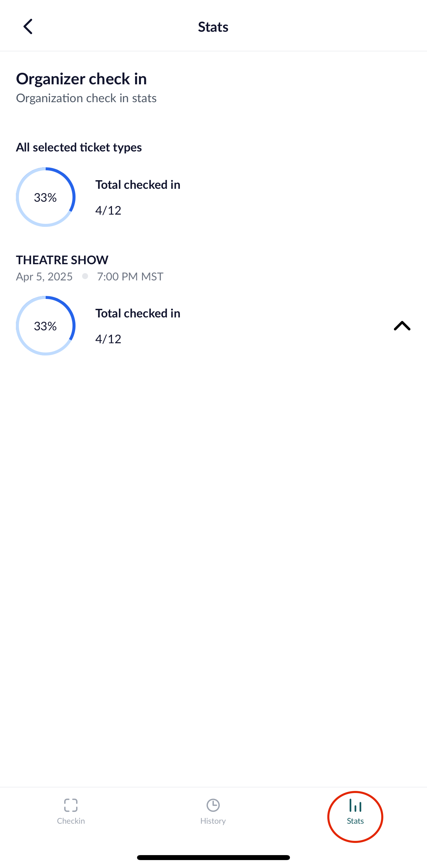Tap the back arrow icon
The height and width of the screenshot is (868, 427).
[x=28, y=27]
